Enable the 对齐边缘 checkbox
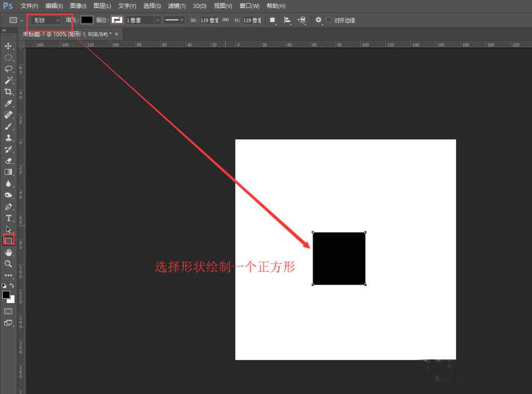 point(328,20)
